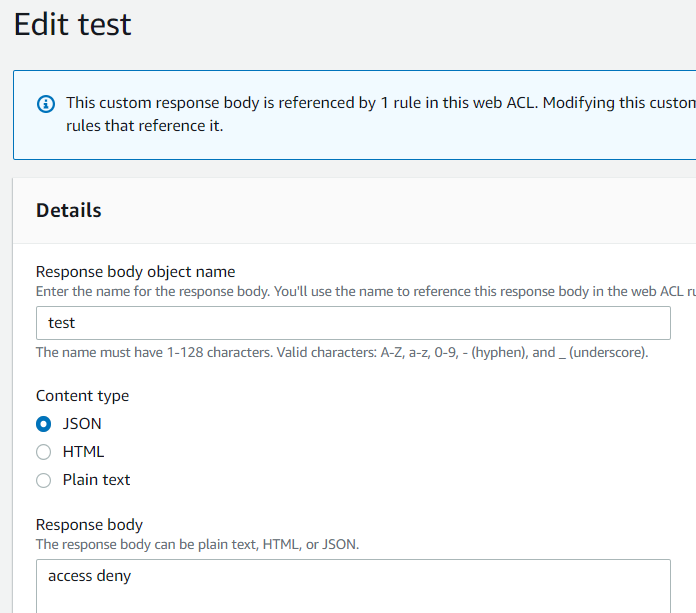Image resolution: width=696 pixels, height=613 pixels.
Task: Select the HTML content type radio button
Action: pos(44,452)
